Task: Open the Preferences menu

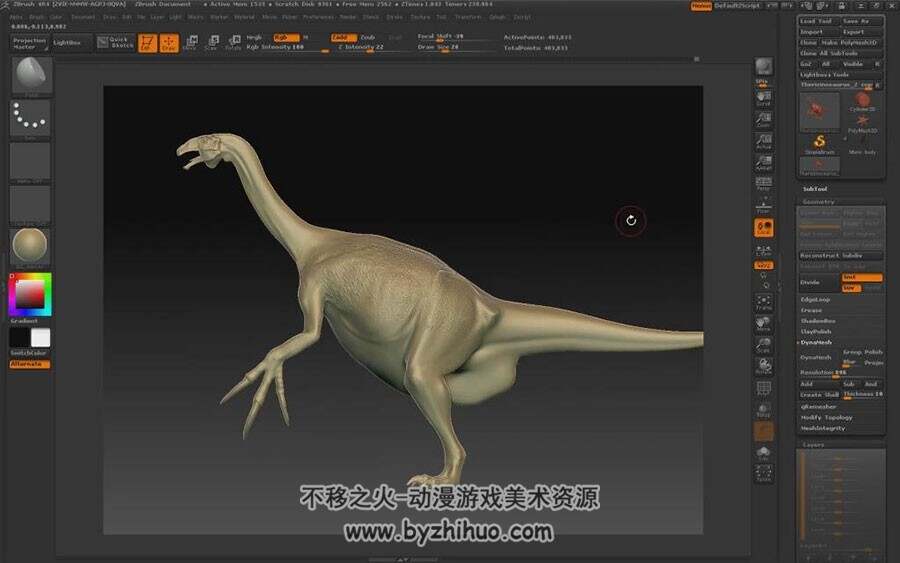Action: (x=319, y=17)
